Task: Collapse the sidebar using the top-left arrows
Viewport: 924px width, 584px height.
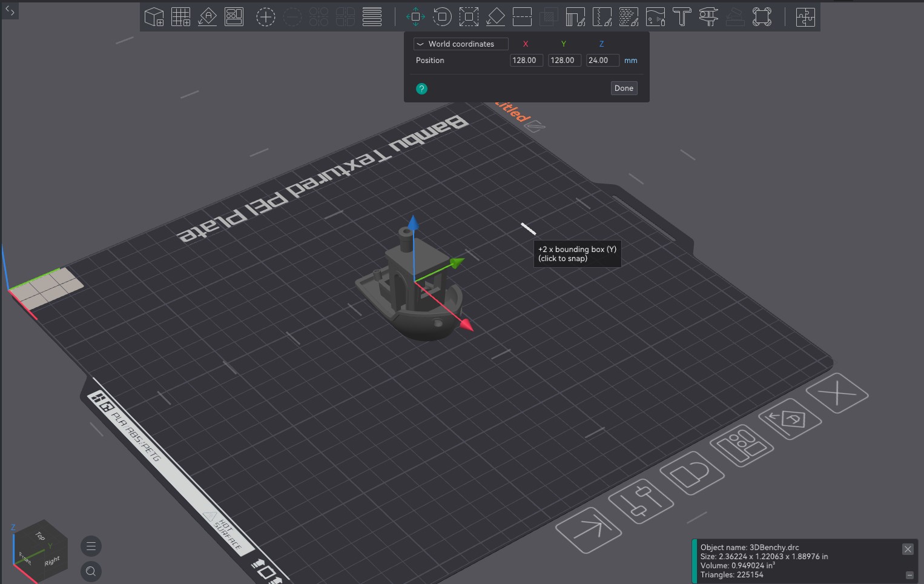Action: (10, 10)
